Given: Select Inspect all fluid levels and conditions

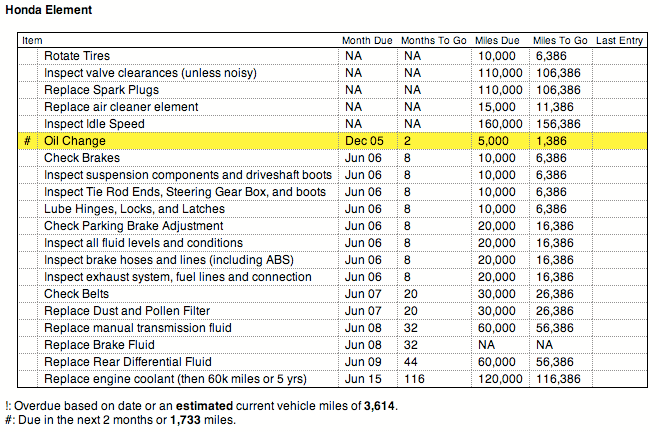Looking at the screenshot, I should pos(143,243).
